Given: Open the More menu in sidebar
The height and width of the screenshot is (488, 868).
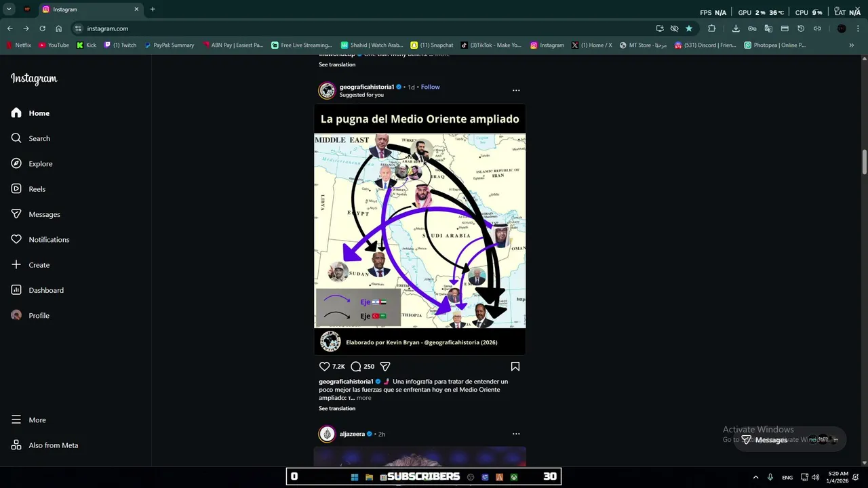Looking at the screenshot, I should [28, 420].
